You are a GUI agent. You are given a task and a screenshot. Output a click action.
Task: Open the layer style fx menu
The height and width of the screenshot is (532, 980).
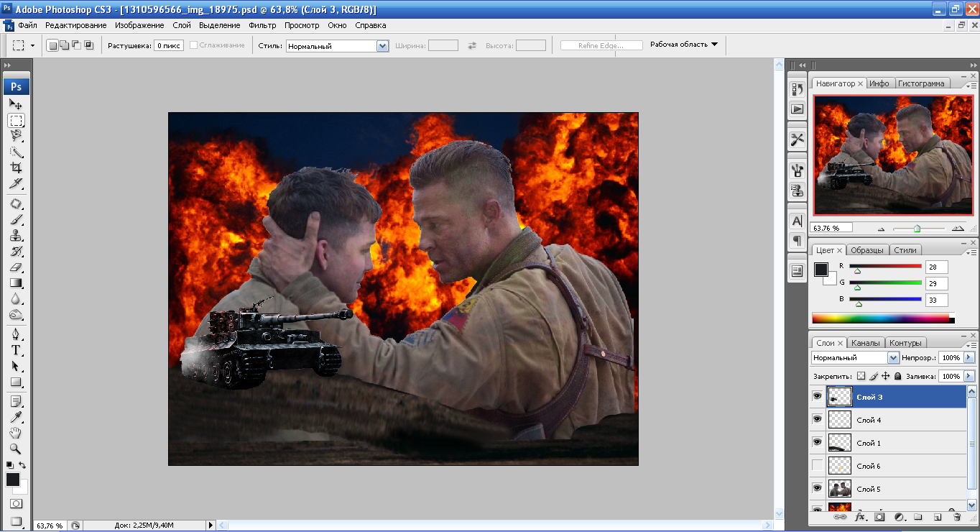coord(860,517)
